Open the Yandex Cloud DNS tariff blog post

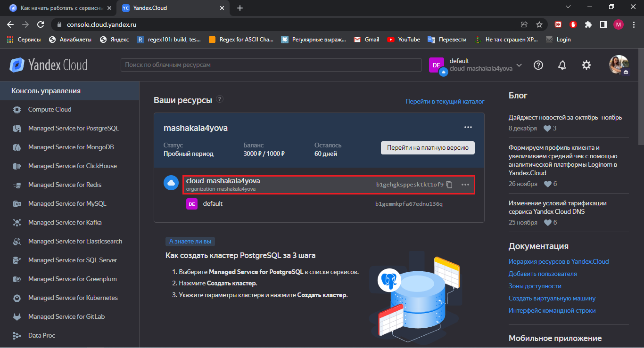(558, 208)
